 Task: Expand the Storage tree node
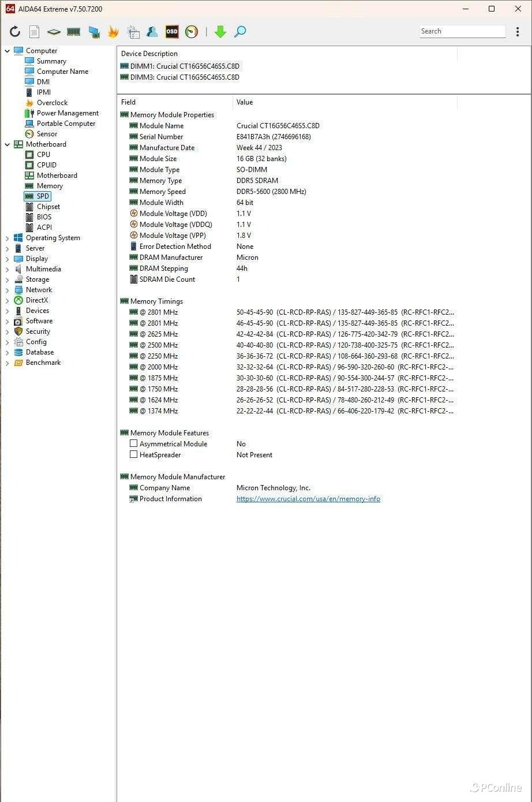8,279
